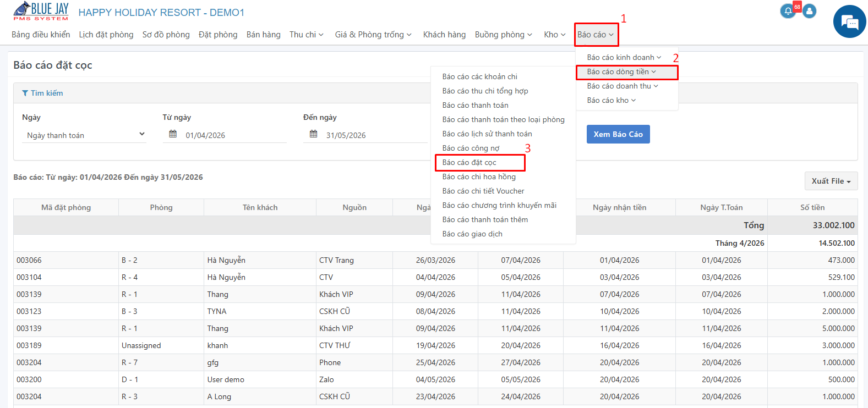The width and height of the screenshot is (868, 408).
Task: Expand Báo cáo dòng tiền submenu
Action: (621, 71)
